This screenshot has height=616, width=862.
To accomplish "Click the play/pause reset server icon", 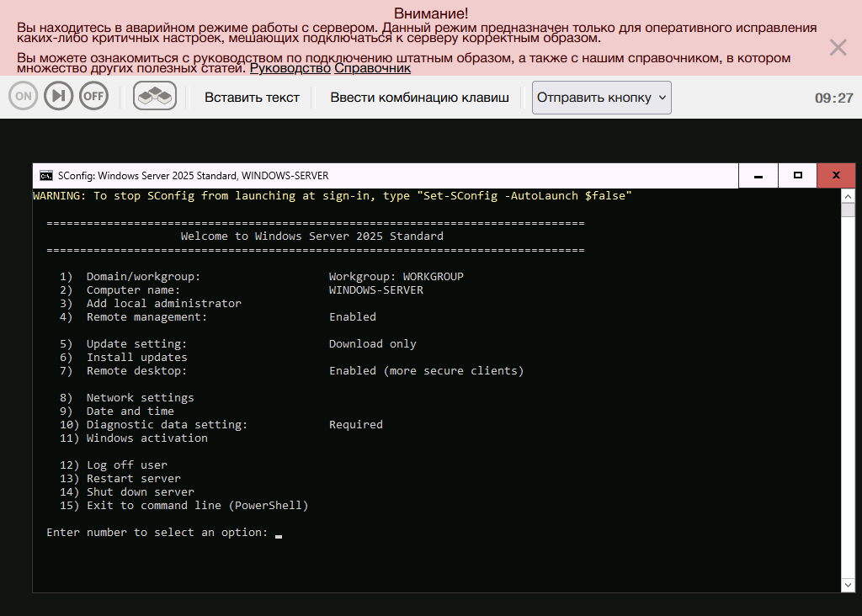I will 59,96.
